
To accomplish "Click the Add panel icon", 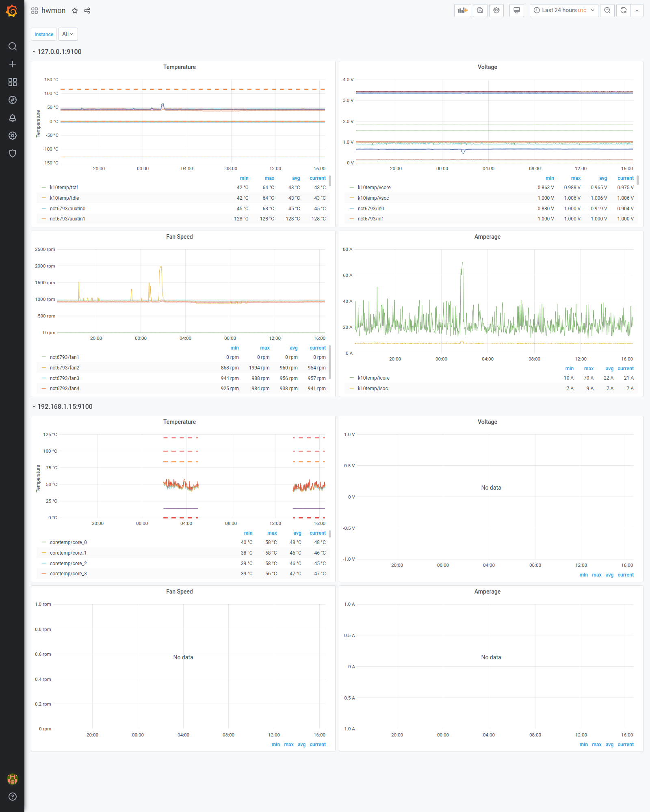I will click(462, 11).
